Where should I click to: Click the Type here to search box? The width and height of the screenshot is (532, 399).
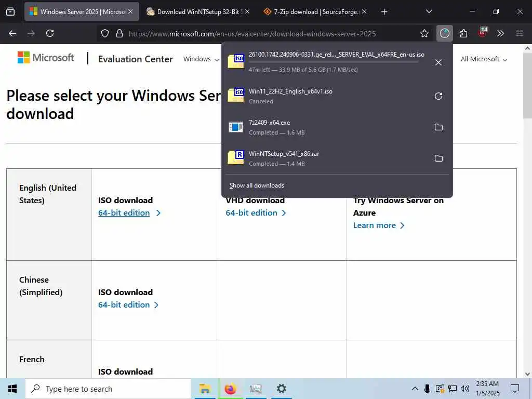(108, 389)
